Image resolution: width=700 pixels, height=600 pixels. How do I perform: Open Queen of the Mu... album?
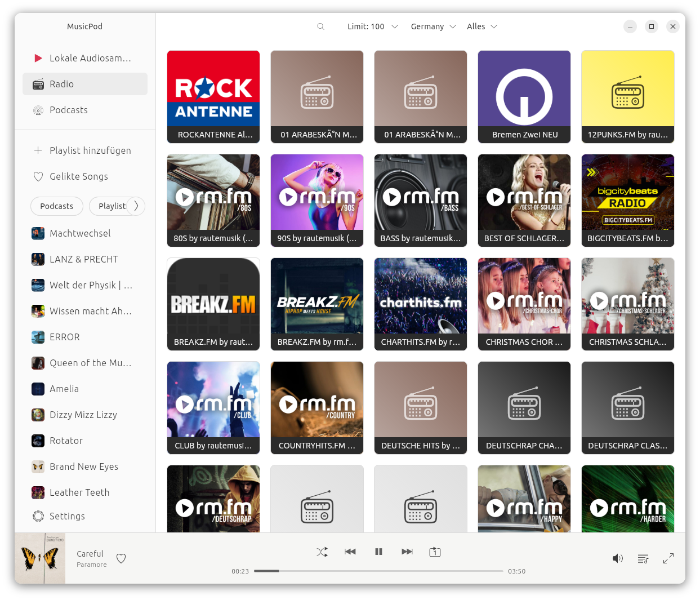85,363
